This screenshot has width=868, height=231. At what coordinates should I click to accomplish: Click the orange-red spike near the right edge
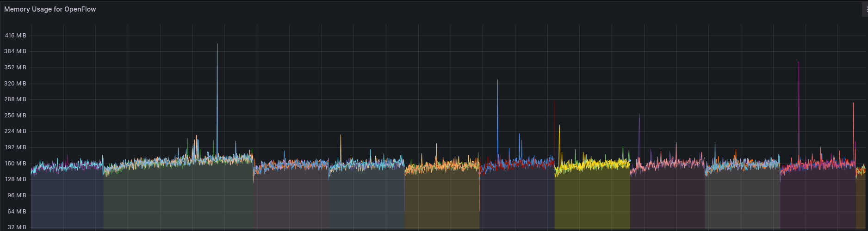[853, 105]
